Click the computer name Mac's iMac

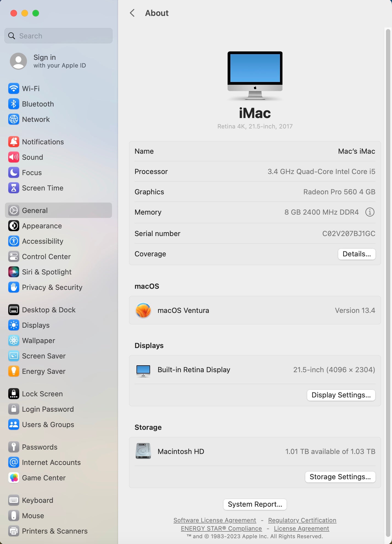(356, 151)
